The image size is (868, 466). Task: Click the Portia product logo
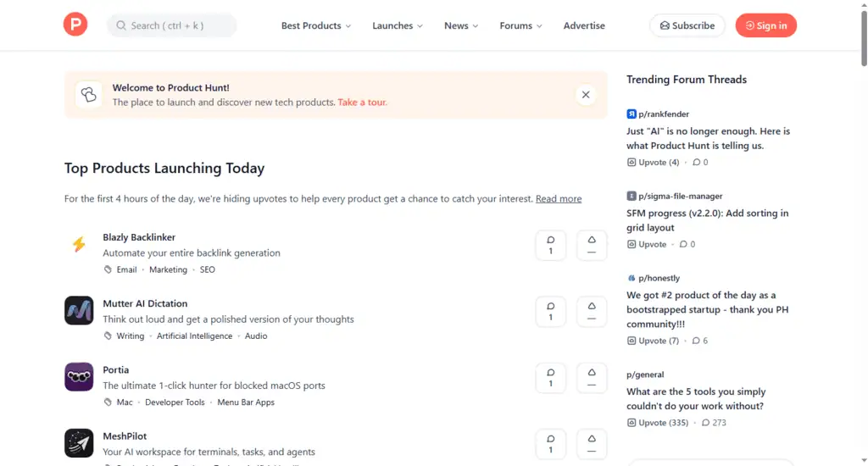tap(79, 377)
